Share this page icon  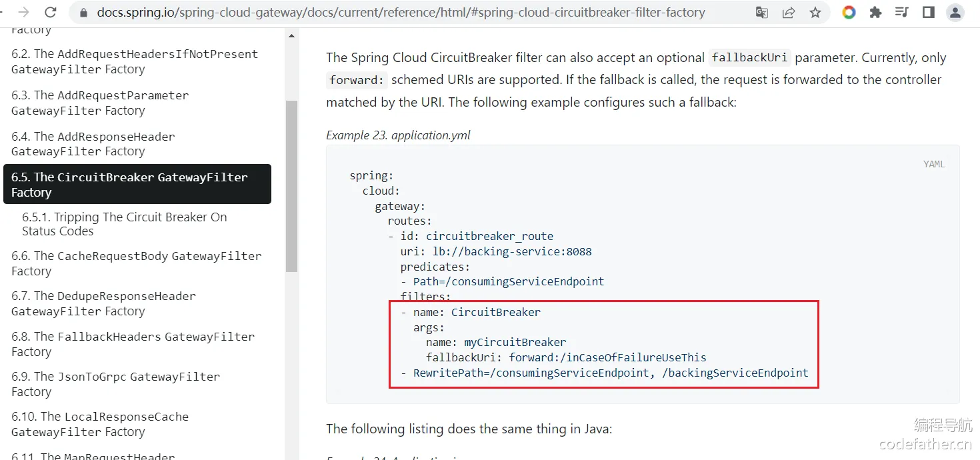[x=789, y=12]
